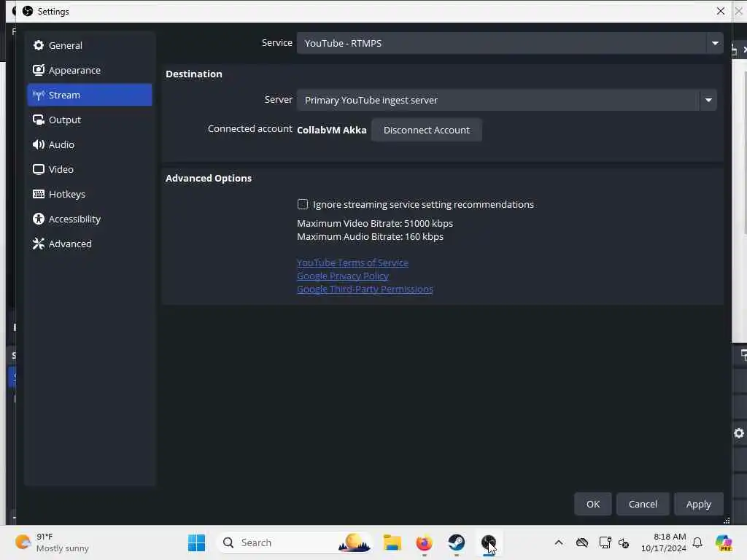Open Appearance settings icon
Viewport: 747px width, 560px height.
39,70
